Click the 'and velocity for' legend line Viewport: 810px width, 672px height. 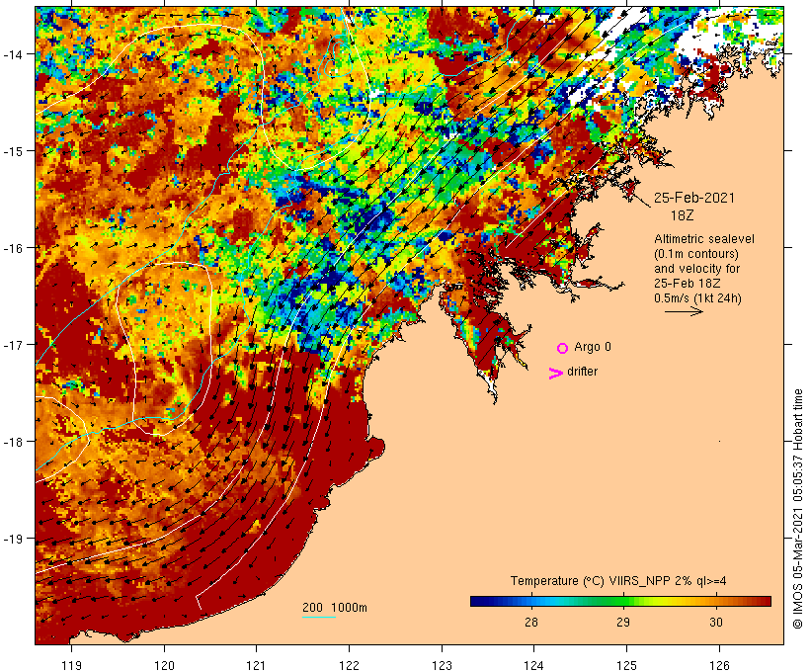coord(696,268)
